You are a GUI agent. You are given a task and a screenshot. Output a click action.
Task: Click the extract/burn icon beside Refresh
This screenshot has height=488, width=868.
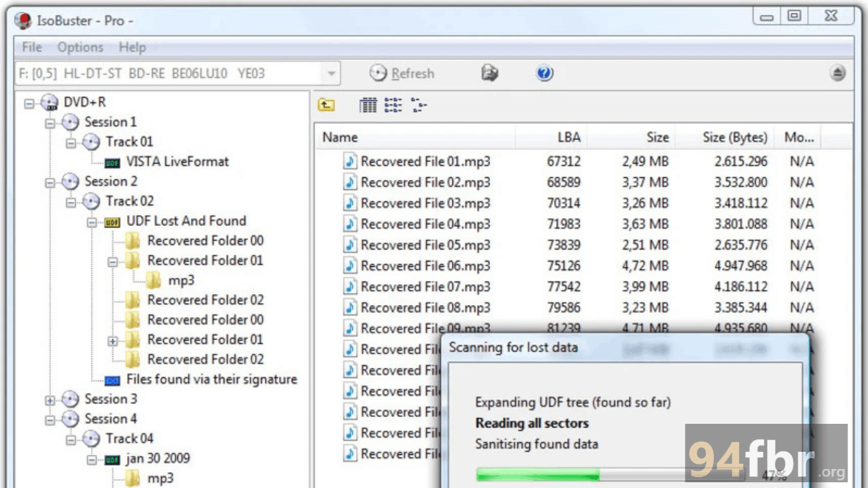pos(489,73)
